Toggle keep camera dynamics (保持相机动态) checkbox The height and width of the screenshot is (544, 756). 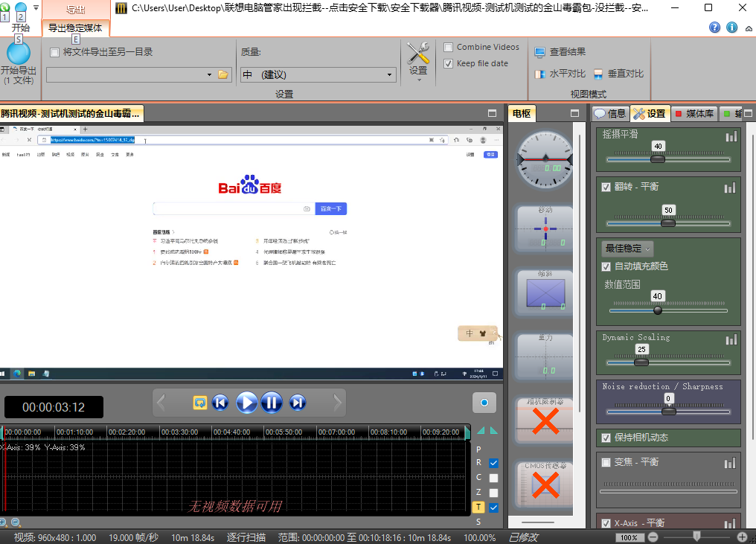pyautogui.click(x=606, y=438)
